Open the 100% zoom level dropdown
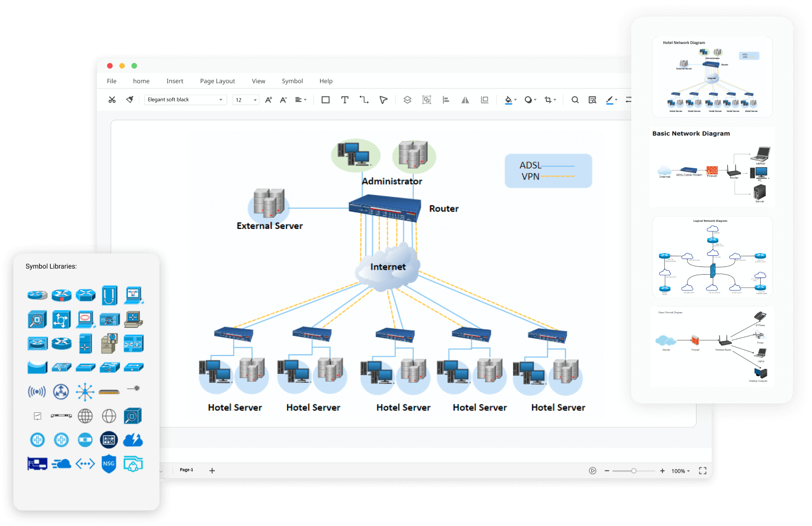Viewport: 812px width, 526px height. point(680,471)
